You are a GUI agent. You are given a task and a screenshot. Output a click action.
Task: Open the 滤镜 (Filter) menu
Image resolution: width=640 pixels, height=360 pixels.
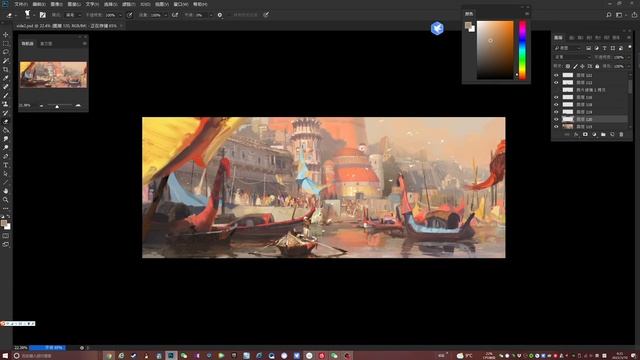[x=128, y=4]
